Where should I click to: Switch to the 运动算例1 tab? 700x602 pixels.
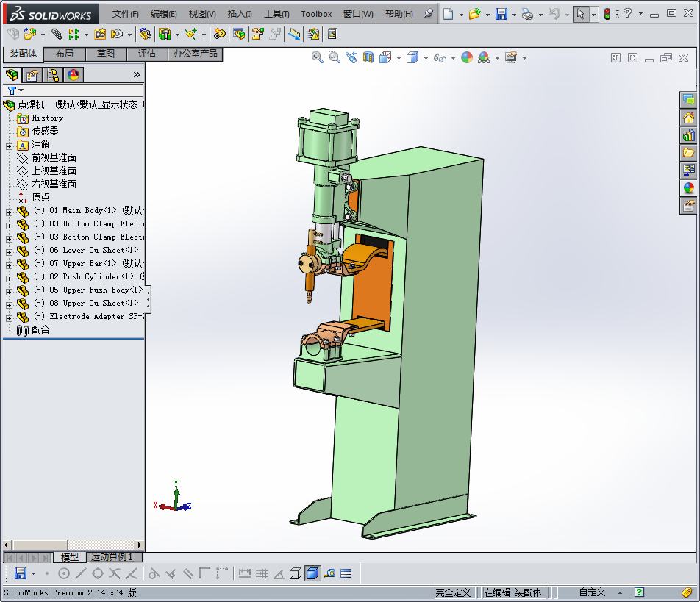click(x=112, y=557)
